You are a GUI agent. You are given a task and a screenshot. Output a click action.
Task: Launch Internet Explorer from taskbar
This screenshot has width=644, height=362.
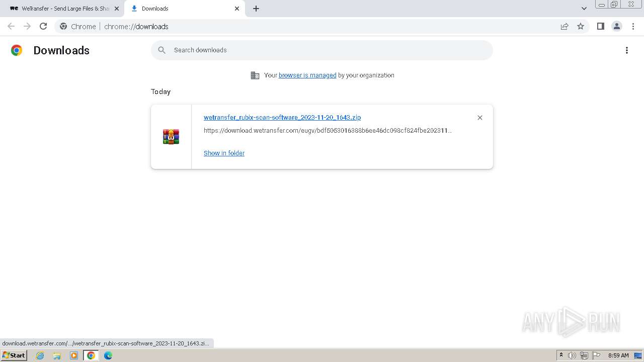(40, 355)
